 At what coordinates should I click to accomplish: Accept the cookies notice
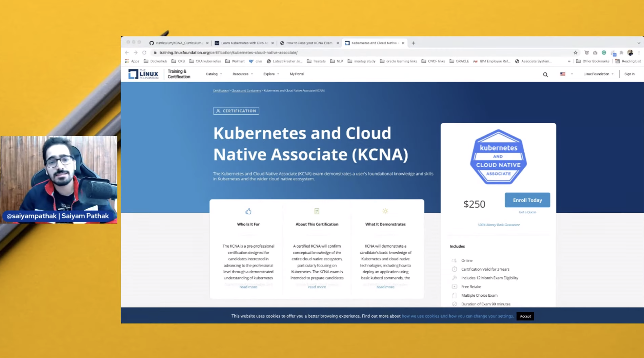click(x=525, y=316)
